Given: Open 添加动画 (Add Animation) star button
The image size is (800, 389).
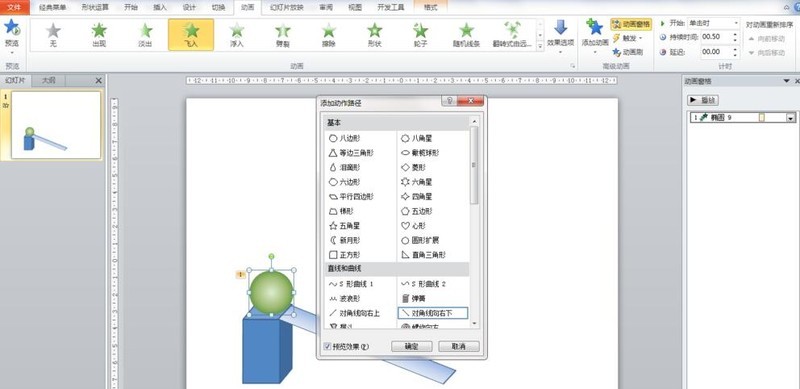Looking at the screenshot, I should [594, 36].
